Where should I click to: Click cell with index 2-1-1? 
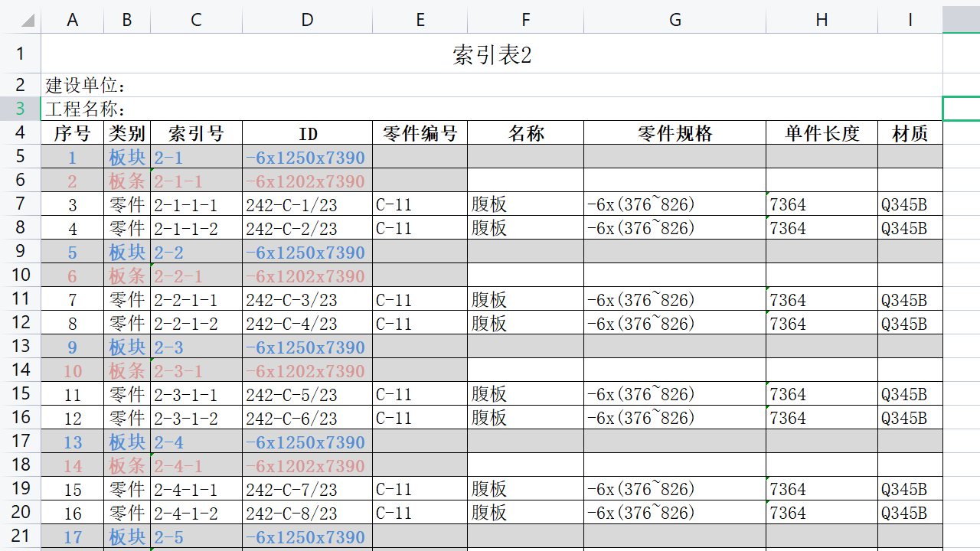pos(197,181)
